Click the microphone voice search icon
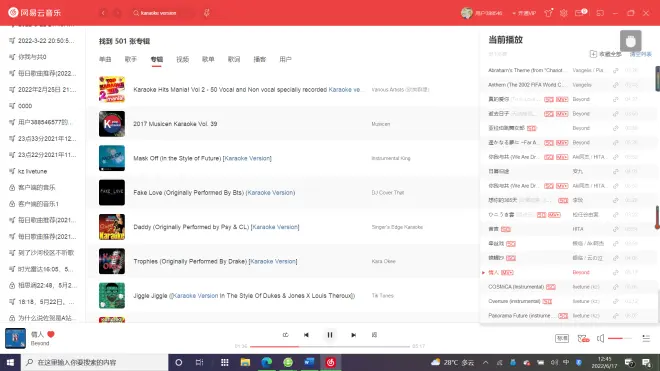This screenshot has height=371, width=660. (x=207, y=13)
